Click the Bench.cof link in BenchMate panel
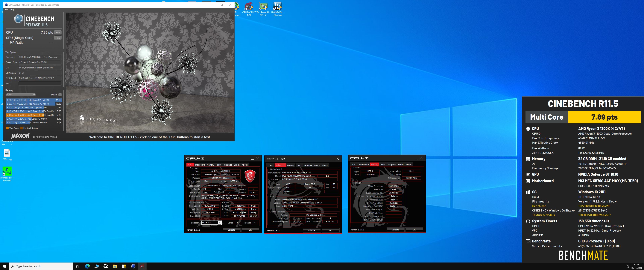644x270 pixels. coord(539,206)
